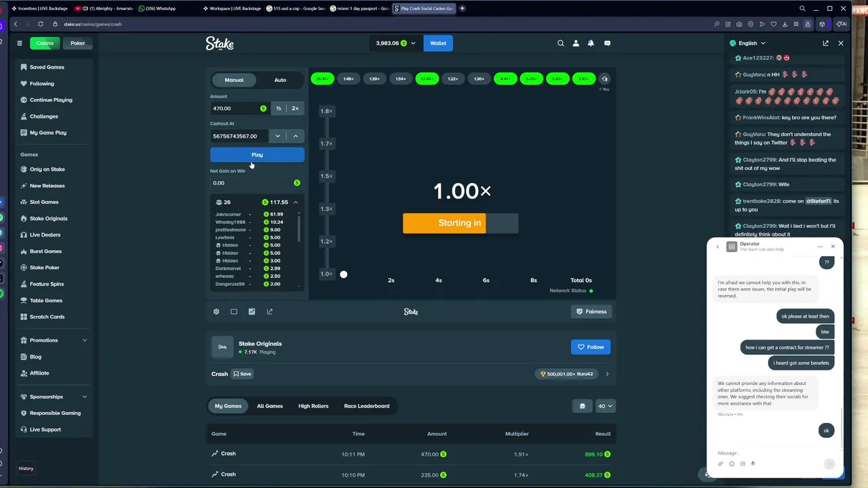This screenshot has width=868, height=488.
Task: Click the 33.45× previous crash result
Action: [x=427, y=79]
